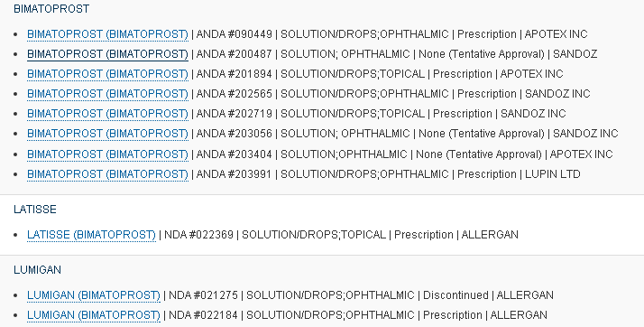Open the Bimatoprost link for ANDA #200487
Image resolution: width=644 pixels, height=327 pixels.
[x=107, y=54]
